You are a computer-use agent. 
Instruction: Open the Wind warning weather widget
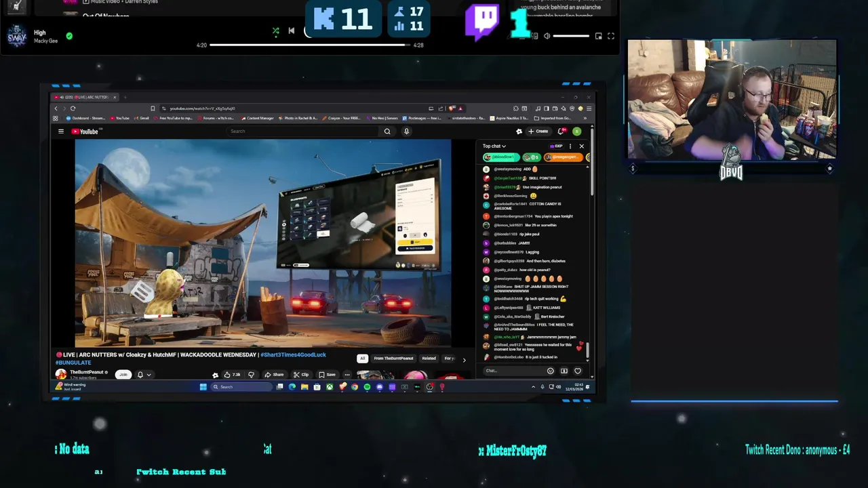(71, 386)
